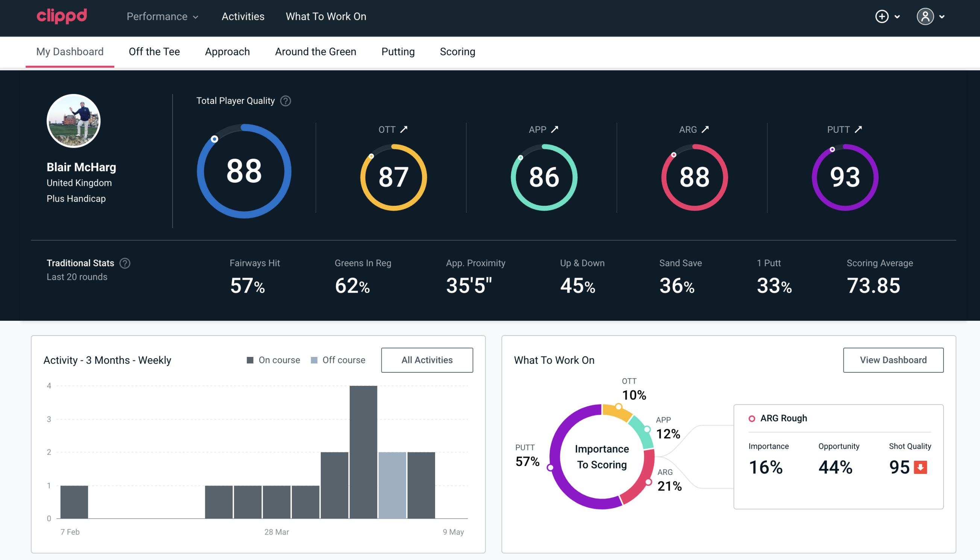This screenshot has height=560, width=980.
Task: Click View Dashboard button
Action: pyautogui.click(x=893, y=360)
